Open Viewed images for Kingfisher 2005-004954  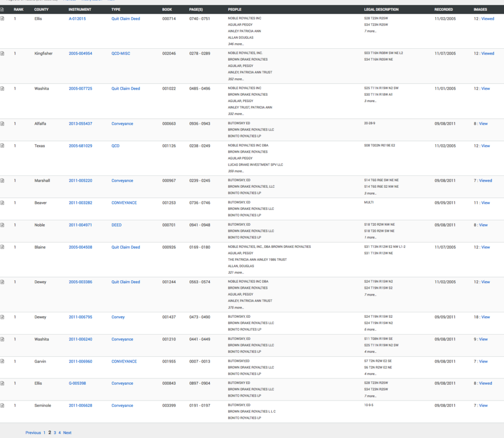tap(488, 53)
